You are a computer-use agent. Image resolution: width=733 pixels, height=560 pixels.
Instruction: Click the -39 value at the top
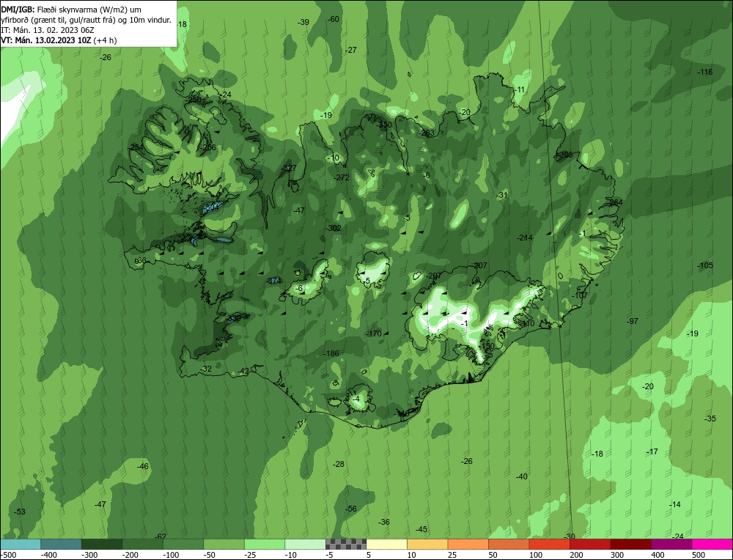[x=303, y=22]
